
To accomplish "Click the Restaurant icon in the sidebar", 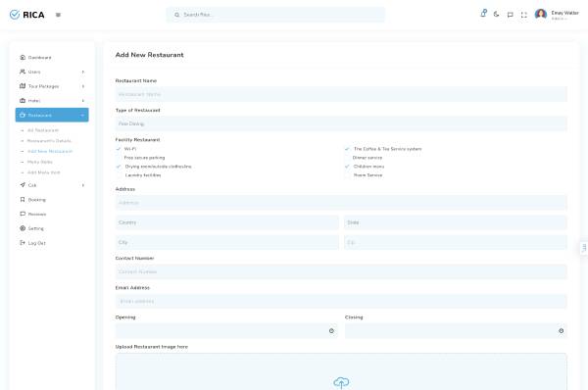I will tap(23, 115).
